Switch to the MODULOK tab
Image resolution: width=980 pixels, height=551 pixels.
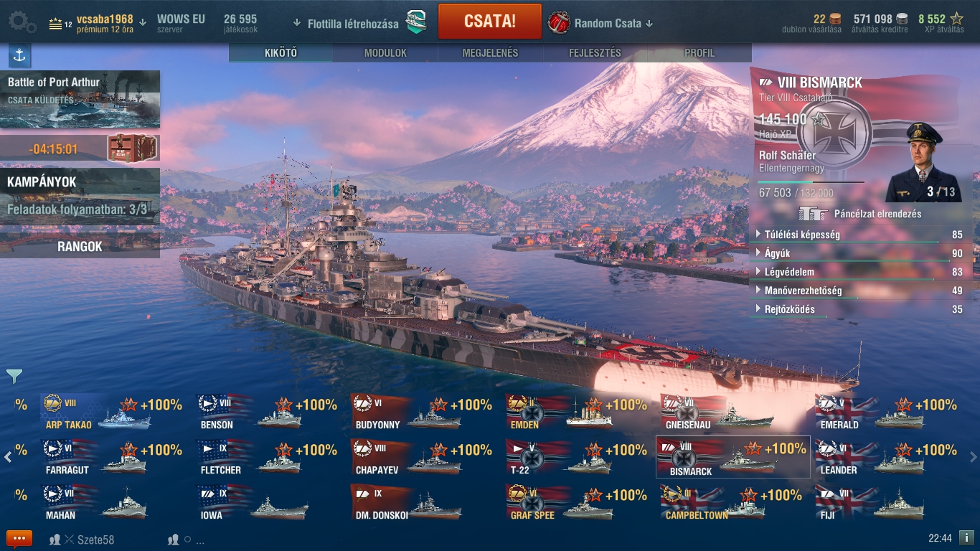(x=385, y=53)
